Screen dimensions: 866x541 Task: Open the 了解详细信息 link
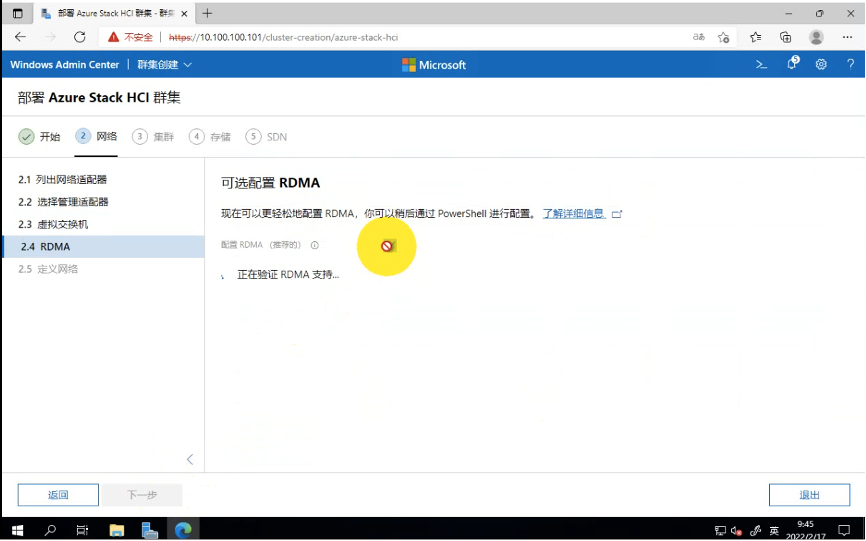[573, 214]
